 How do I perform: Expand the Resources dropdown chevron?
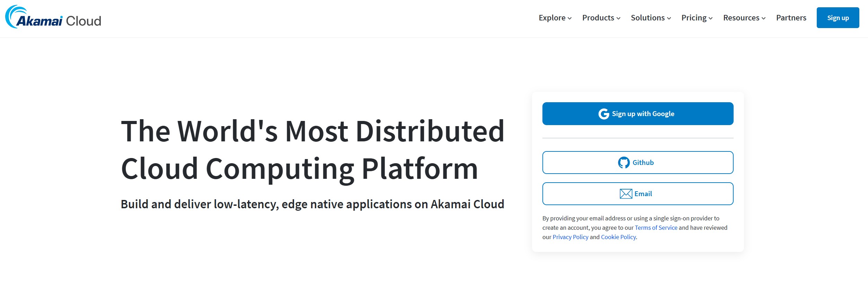point(763,18)
